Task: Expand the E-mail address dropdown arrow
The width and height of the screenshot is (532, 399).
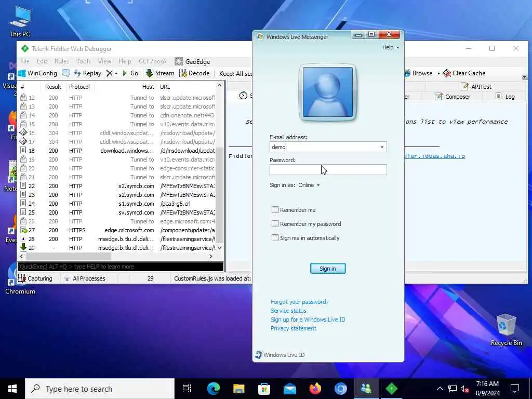Action: coord(382,147)
